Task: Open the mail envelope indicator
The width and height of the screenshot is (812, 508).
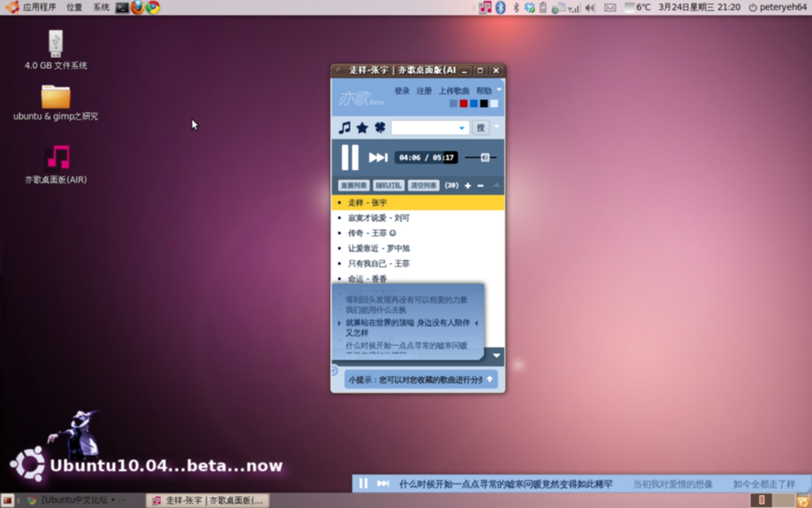Action: pyautogui.click(x=610, y=8)
